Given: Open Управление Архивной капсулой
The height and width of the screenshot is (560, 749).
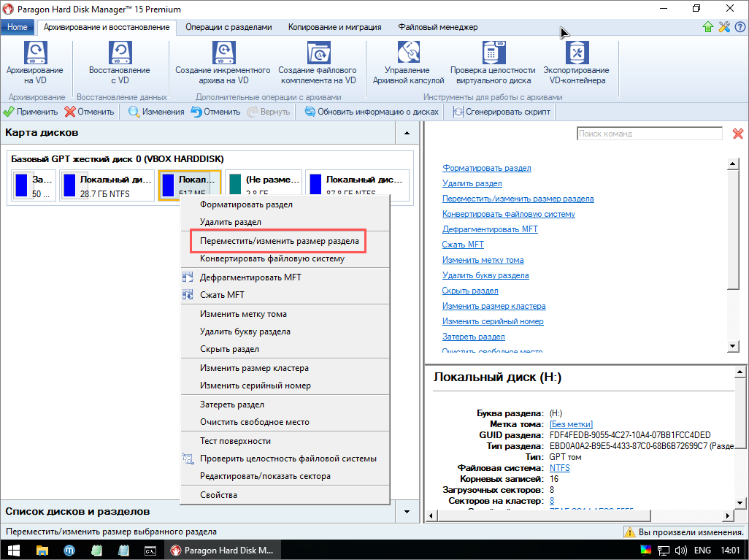Looking at the screenshot, I should [408, 63].
